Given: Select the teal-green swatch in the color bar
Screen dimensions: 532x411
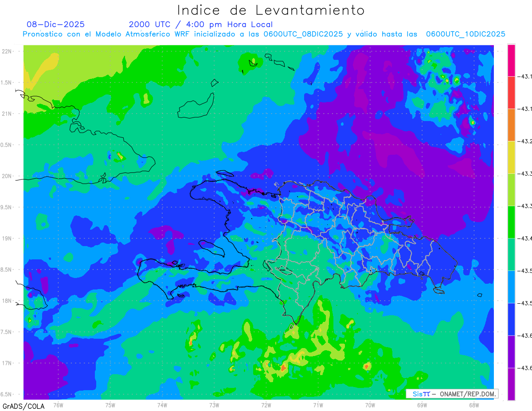Looking at the screenshot, I should [511, 254].
